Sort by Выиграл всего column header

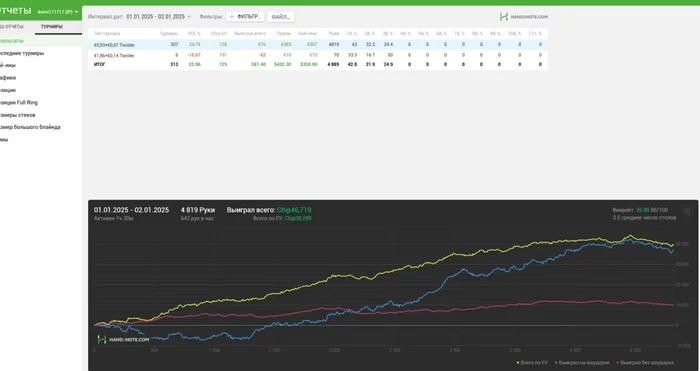point(250,33)
